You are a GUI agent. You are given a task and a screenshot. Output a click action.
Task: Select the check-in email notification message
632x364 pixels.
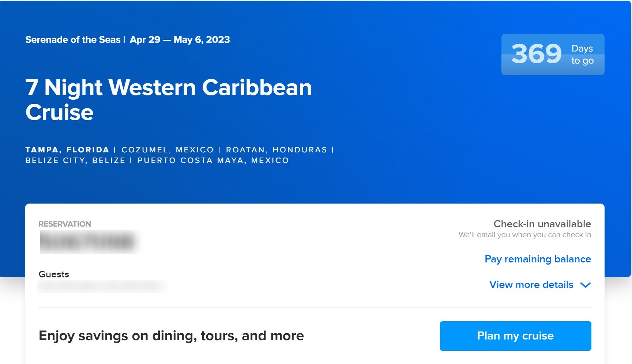coord(524,235)
